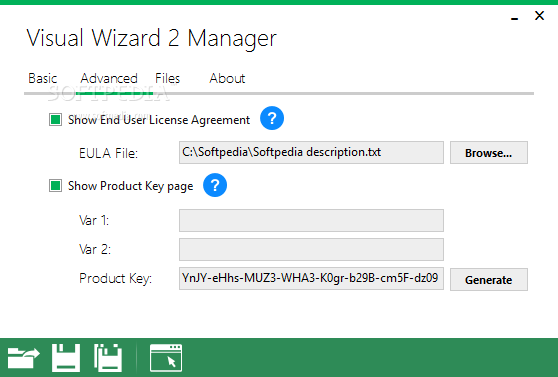Toggle Show End User License Agreement checkbox
The width and height of the screenshot is (558, 377).
click(x=56, y=120)
